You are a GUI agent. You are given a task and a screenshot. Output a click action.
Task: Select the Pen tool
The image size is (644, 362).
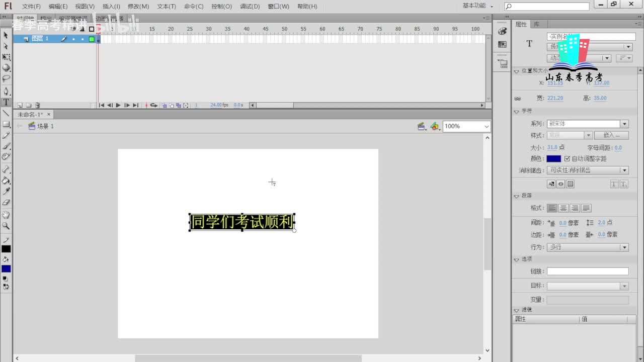coord(6,91)
